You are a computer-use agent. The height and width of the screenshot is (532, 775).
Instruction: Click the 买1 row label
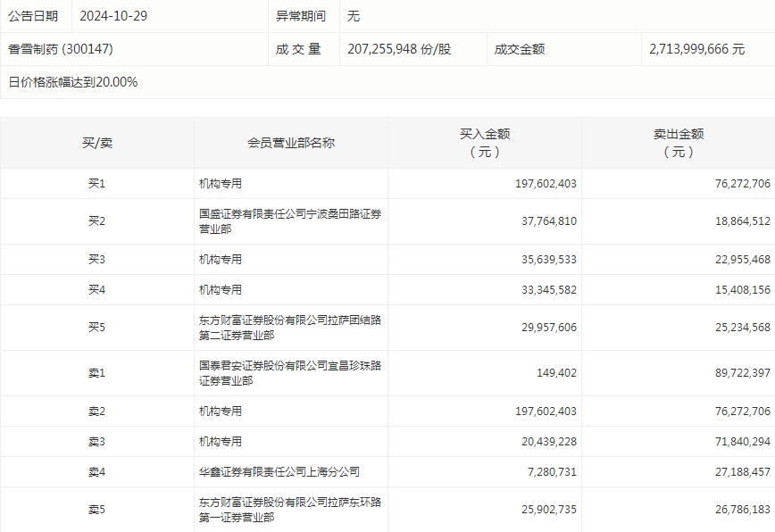(96, 184)
